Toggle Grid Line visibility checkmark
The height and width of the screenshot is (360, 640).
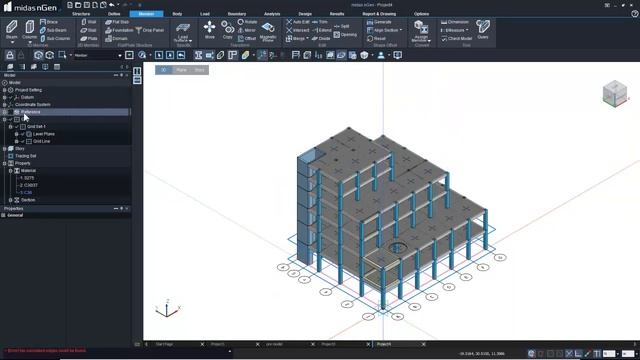click(x=22, y=141)
